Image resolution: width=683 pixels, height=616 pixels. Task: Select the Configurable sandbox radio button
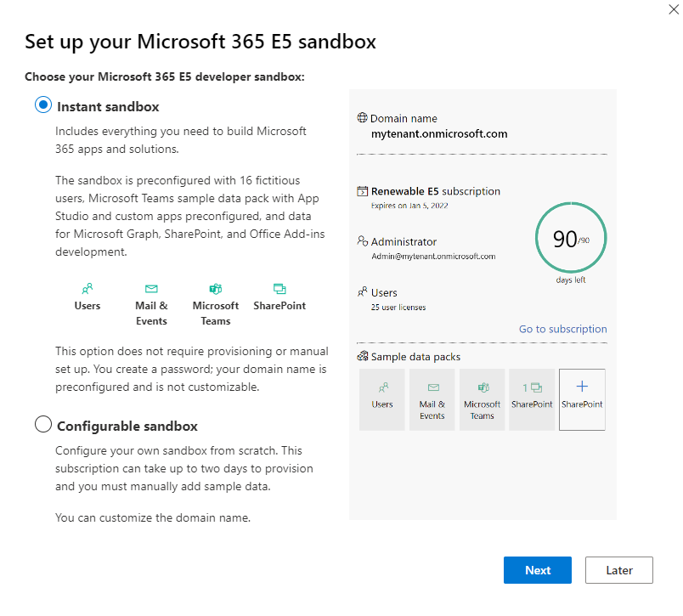pyautogui.click(x=43, y=424)
